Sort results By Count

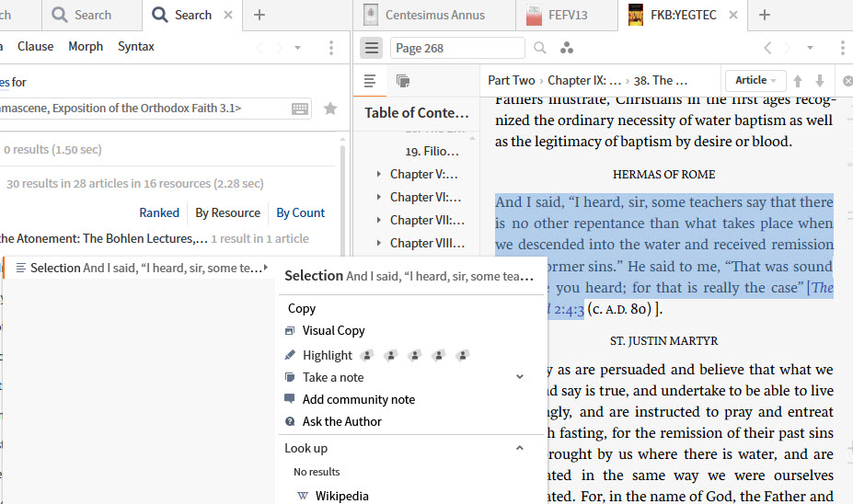[300, 212]
